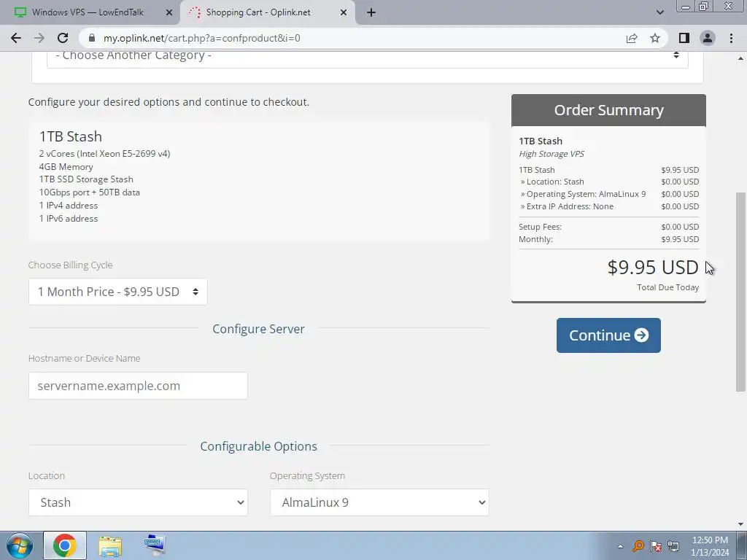
Task: Expand the Operating System dropdown
Action: point(379,502)
